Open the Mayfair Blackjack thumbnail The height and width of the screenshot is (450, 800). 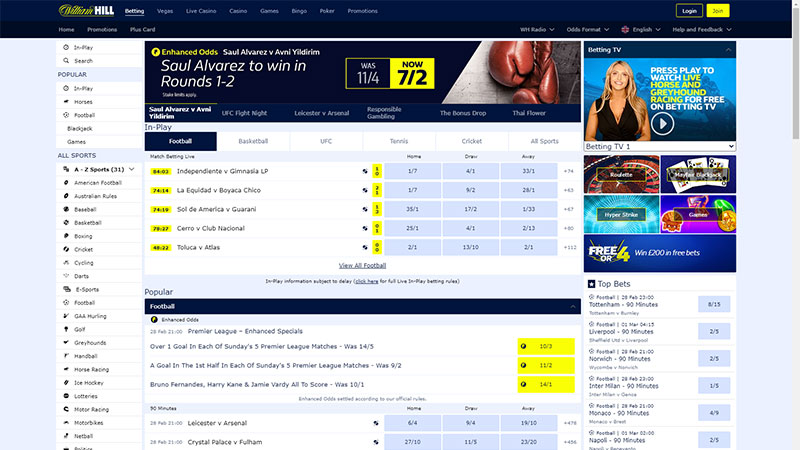coord(698,174)
